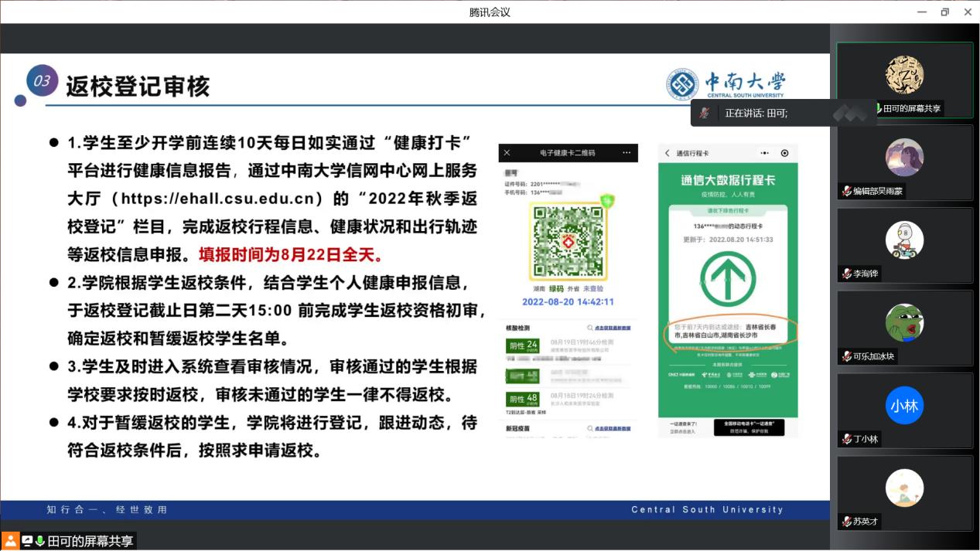Click the muted mic icon beside 苏英才

(x=848, y=522)
